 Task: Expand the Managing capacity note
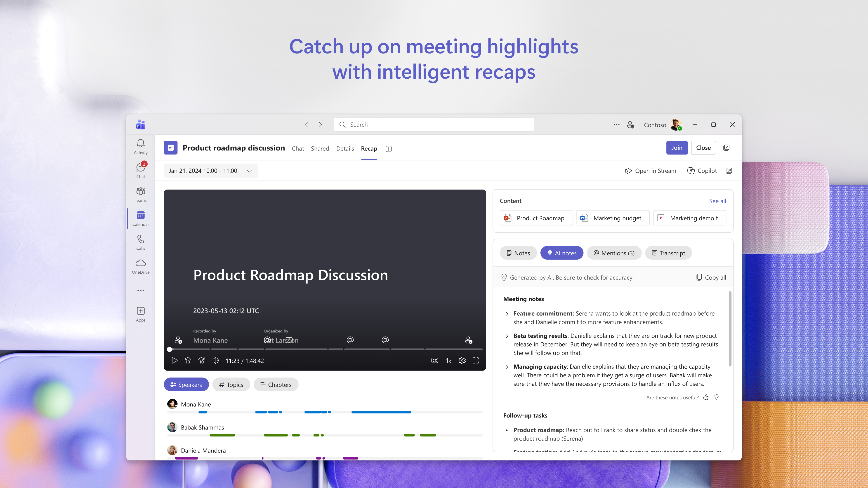507,367
